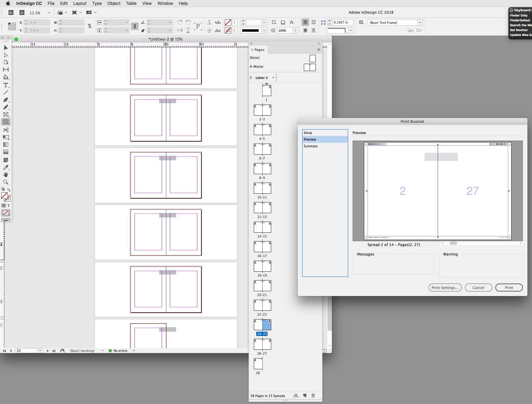The width and height of the screenshot is (532, 404).
Task: Open the page number dropdown in status bar
Action: (40, 351)
